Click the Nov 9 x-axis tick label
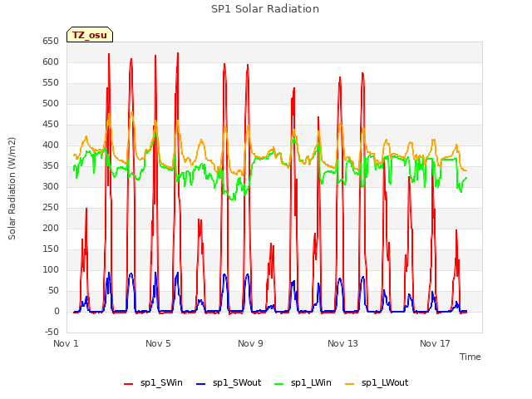Viewport: 532px width, 399px height. (250, 343)
